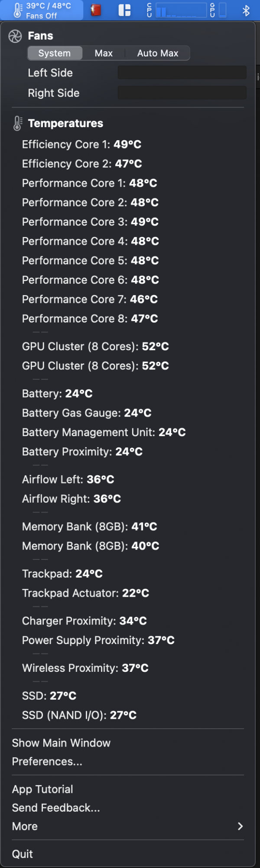Click the white window-layout menu bar icon

coord(125,10)
